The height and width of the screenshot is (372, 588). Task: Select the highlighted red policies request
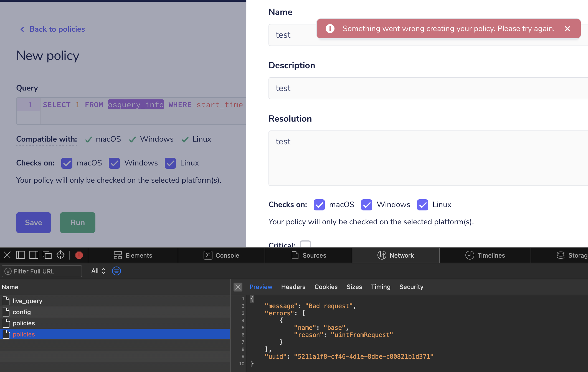pos(115,334)
